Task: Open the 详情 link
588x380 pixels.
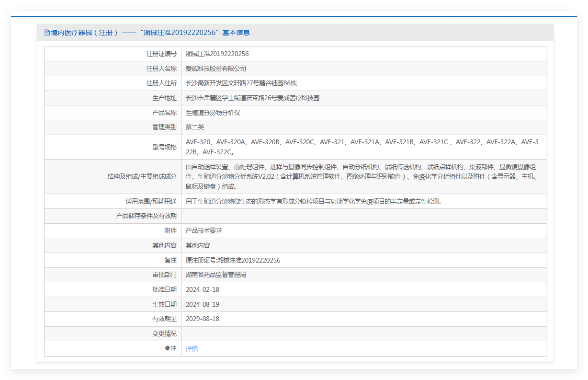Action: point(192,349)
